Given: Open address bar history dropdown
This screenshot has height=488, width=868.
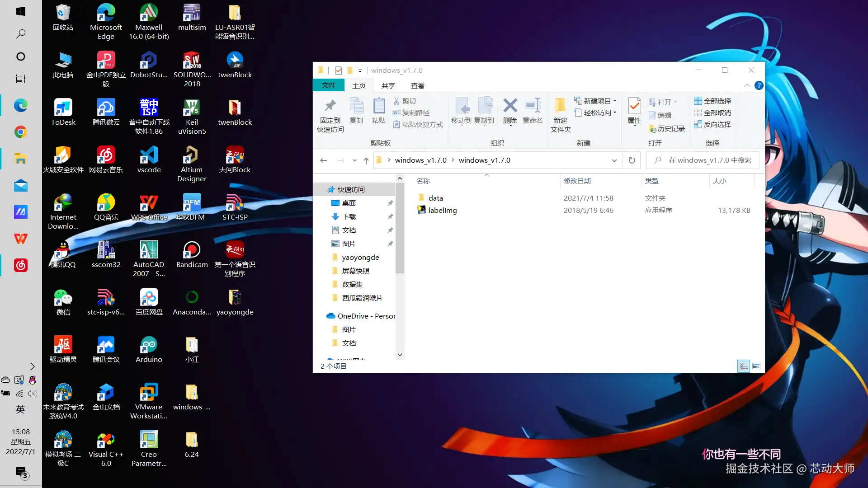Looking at the screenshot, I should click(614, 160).
